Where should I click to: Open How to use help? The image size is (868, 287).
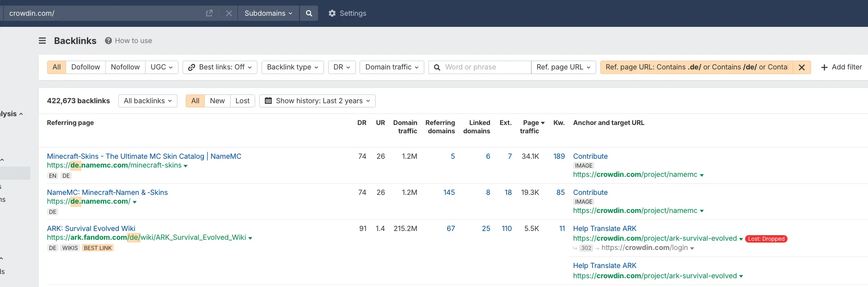(128, 41)
